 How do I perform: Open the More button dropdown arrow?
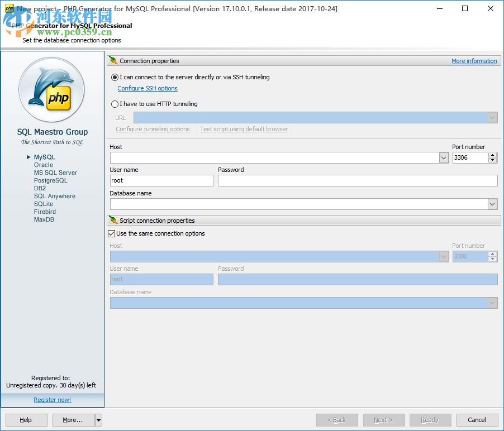(x=98, y=420)
